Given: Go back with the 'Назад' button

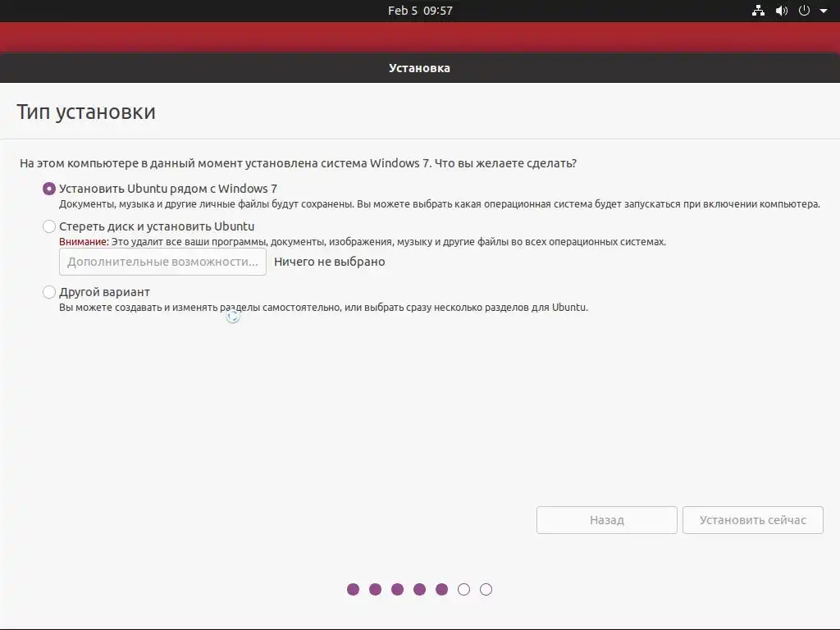Looking at the screenshot, I should tap(606, 519).
